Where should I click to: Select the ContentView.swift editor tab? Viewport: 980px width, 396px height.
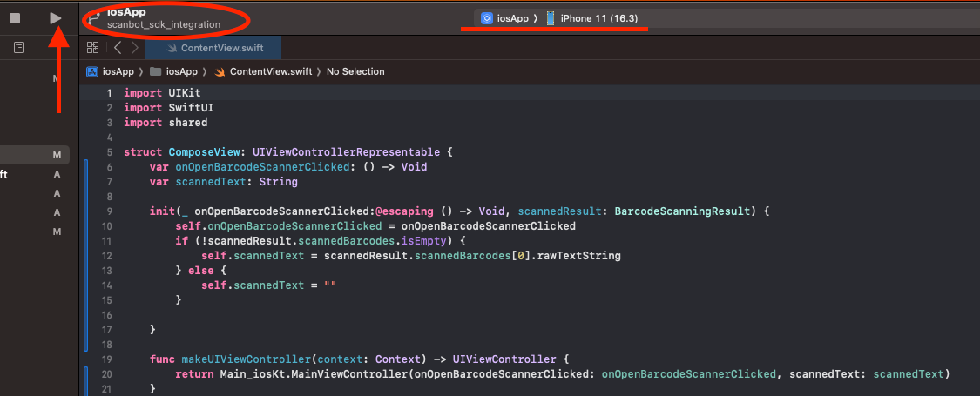(x=213, y=48)
